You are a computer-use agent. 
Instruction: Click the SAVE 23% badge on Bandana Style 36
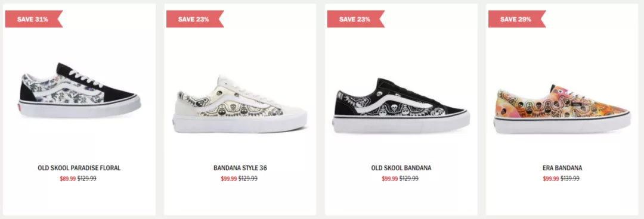[194, 19]
